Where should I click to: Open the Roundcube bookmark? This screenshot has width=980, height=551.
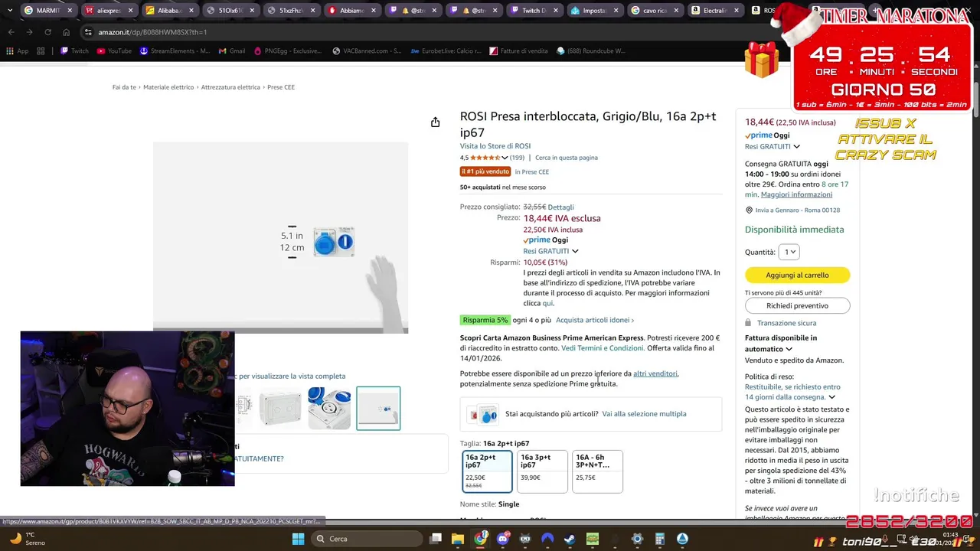(591, 51)
